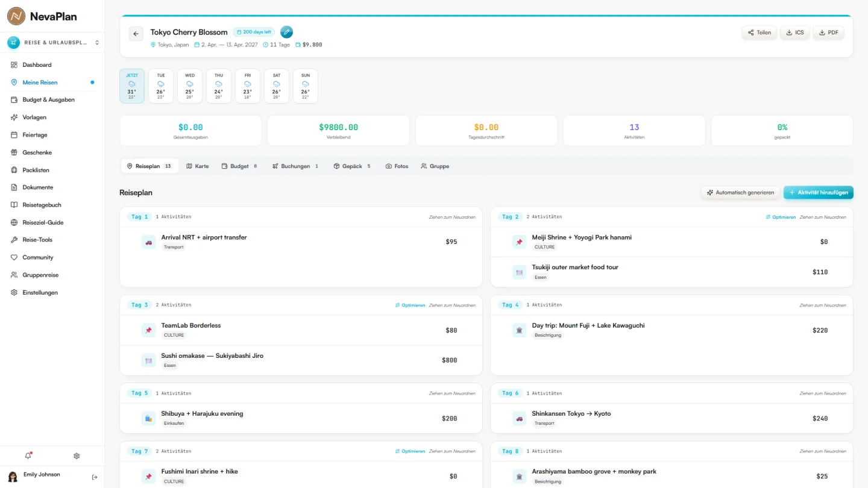Click the dining icon for Tsukiji food tour
868x488 pixels.
click(x=519, y=272)
